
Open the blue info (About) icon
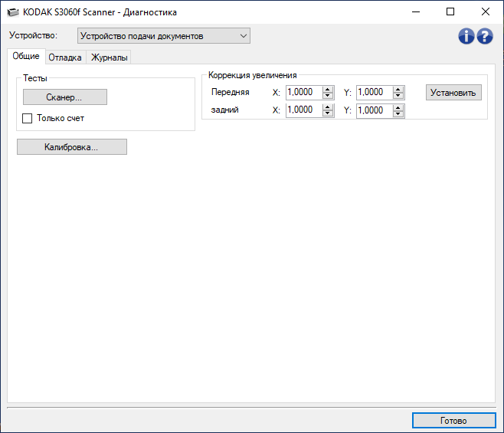(466, 36)
